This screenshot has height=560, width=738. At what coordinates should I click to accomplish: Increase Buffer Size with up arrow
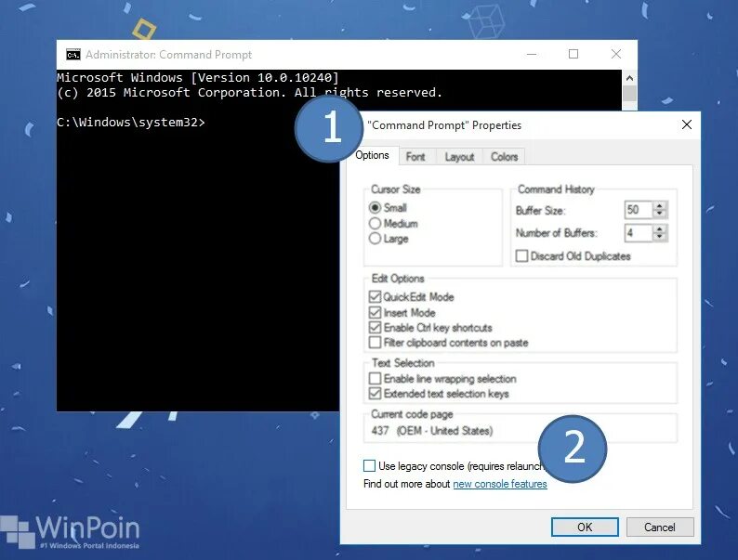click(660, 206)
